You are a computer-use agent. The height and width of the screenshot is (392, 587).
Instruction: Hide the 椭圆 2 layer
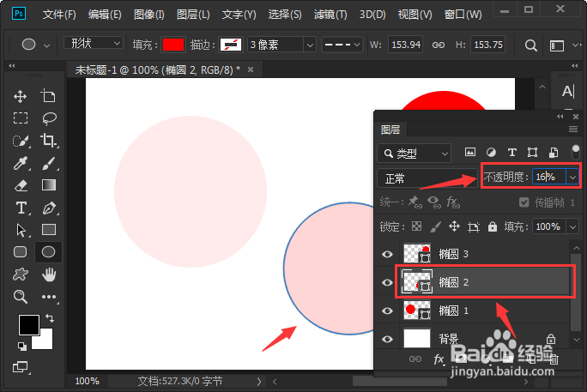387,282
